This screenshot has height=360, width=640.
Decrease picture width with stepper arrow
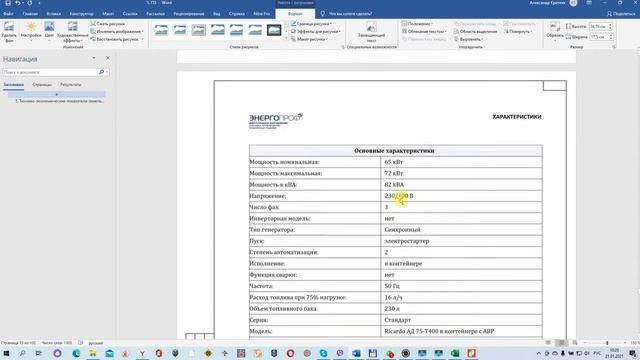(611, 38)
